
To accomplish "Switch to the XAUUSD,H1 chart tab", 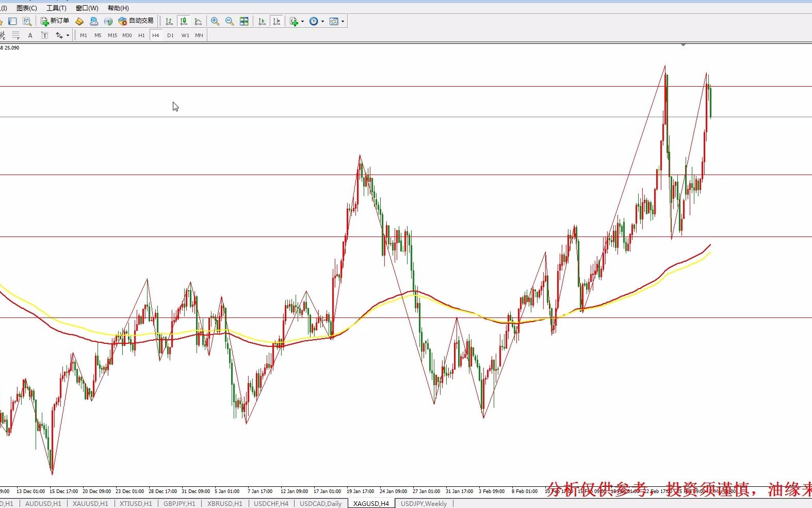I will (90, 503).
